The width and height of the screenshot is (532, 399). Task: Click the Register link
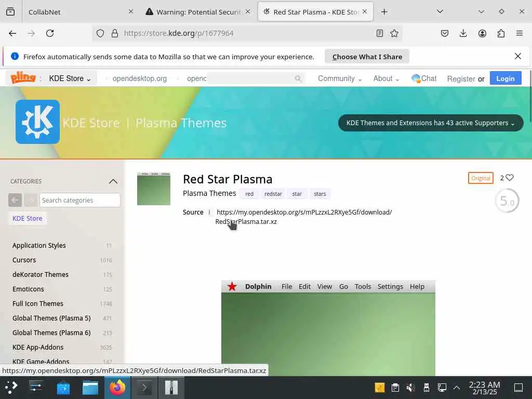tap(461, 79)
